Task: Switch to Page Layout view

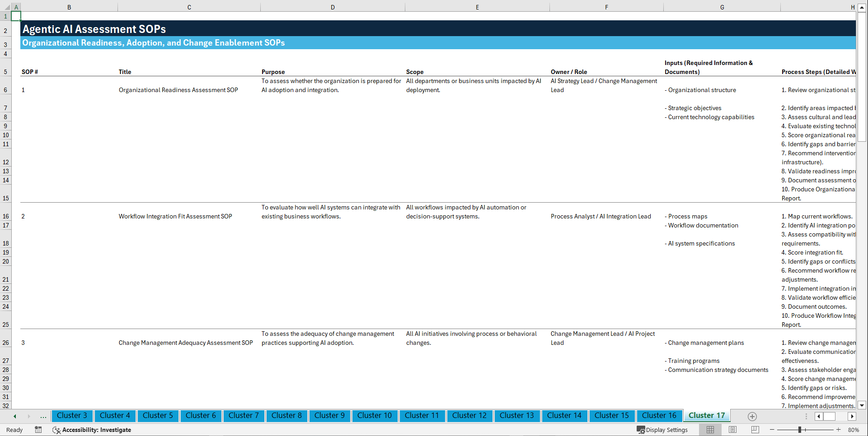Action: (732, 430)
